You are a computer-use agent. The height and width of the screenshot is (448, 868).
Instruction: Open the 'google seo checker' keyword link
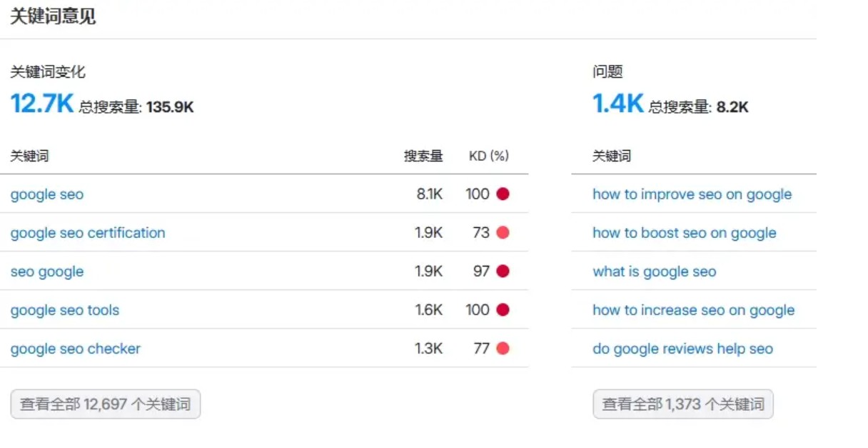(x=76, y=349)
